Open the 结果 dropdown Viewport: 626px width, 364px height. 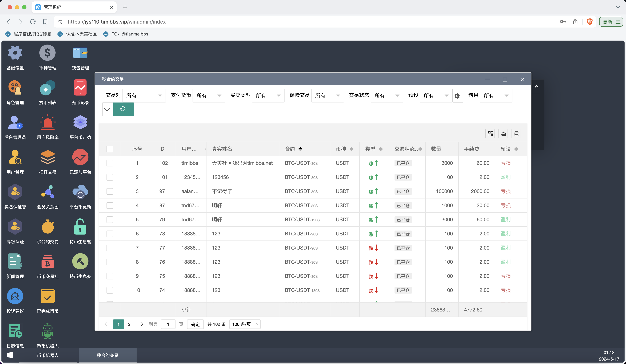[x=496, y=96]
